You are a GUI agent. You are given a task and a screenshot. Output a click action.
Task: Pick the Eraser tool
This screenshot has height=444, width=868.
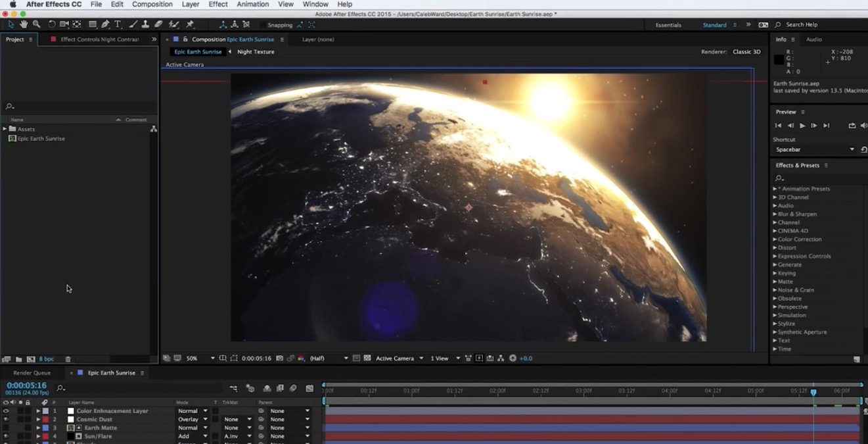tap(158, 24)
